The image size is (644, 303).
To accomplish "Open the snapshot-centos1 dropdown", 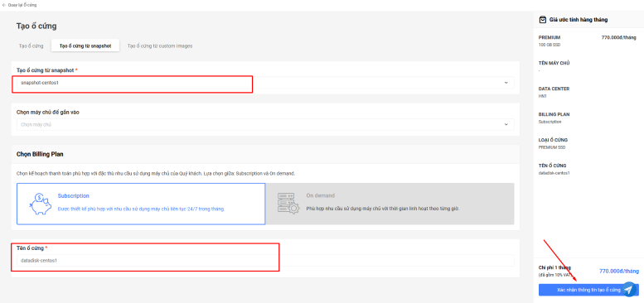I will point(265,83).
